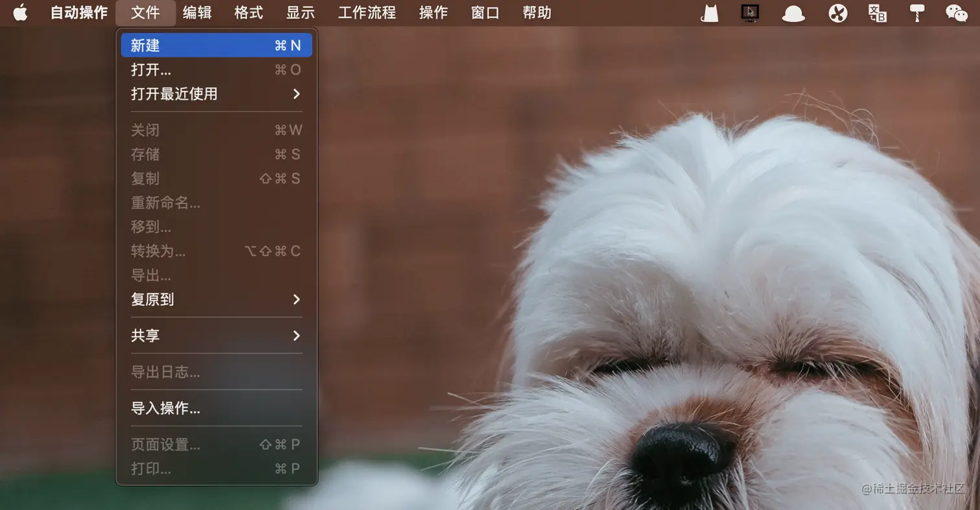Open the WeChat menu bar icon

pyautogui.click(x=957, y=12)
